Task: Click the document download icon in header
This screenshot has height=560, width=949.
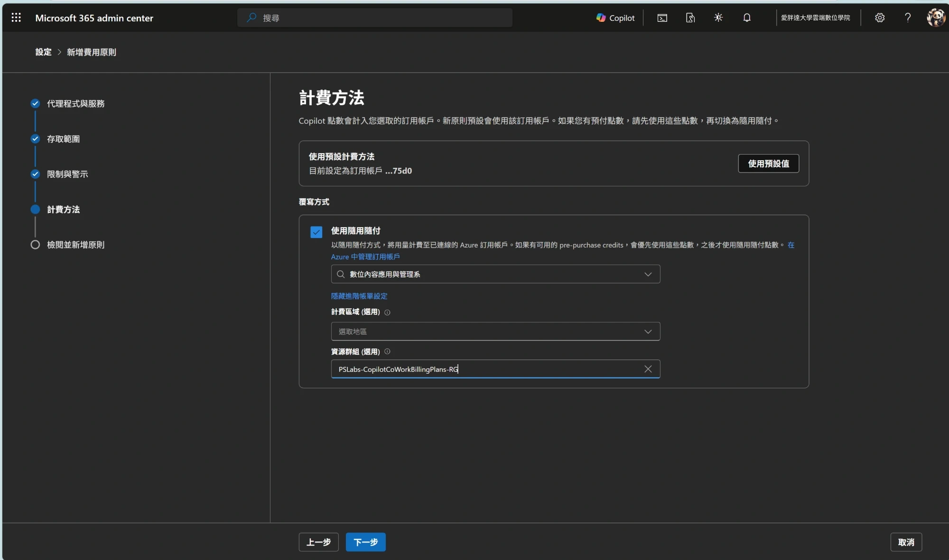Action: [x=690, y=18]
